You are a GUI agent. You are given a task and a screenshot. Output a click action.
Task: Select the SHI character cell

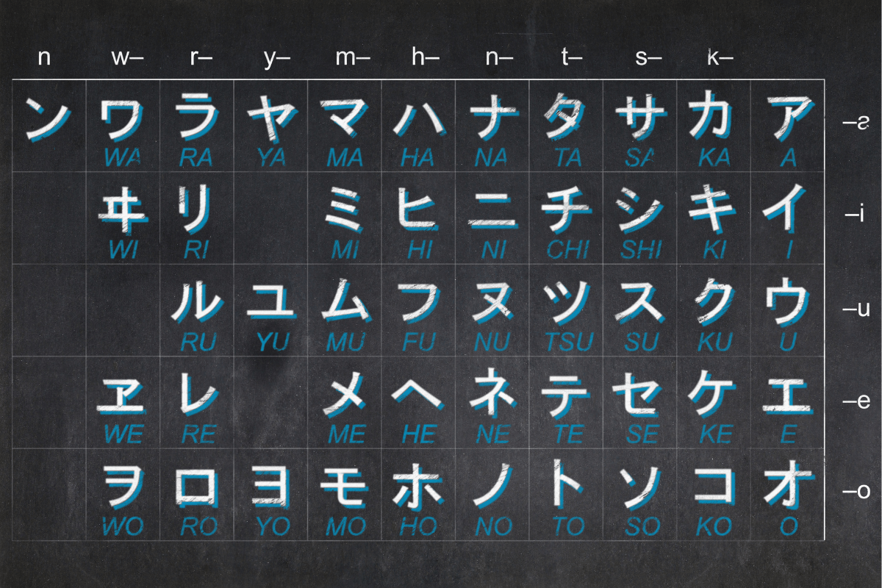639,213
